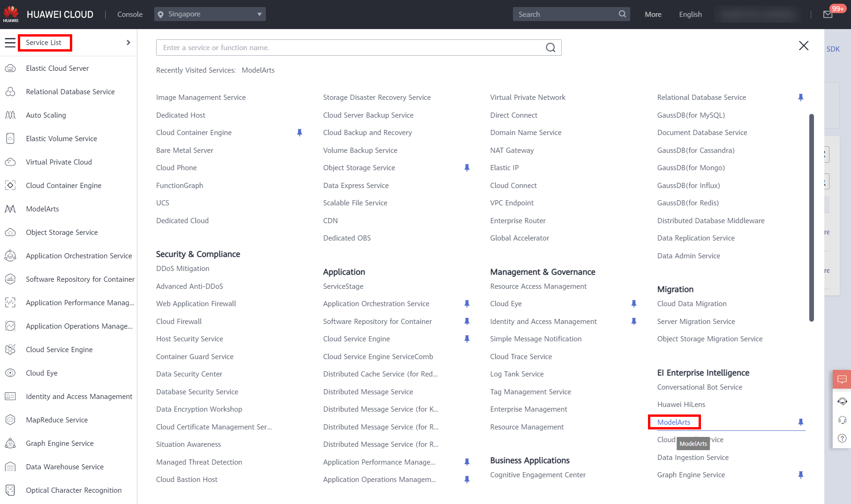851x504 pixels.
Task: Open the Singapore region dropdown
Action: click(x=210, y=14)
